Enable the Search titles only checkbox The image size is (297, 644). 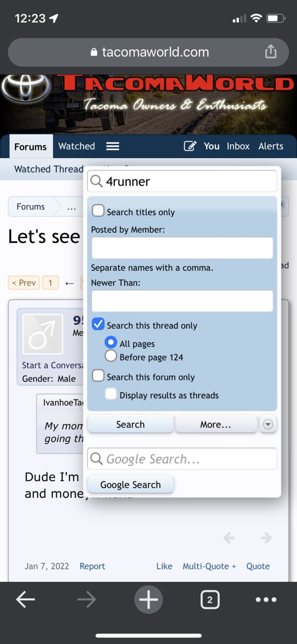point(98,211)
